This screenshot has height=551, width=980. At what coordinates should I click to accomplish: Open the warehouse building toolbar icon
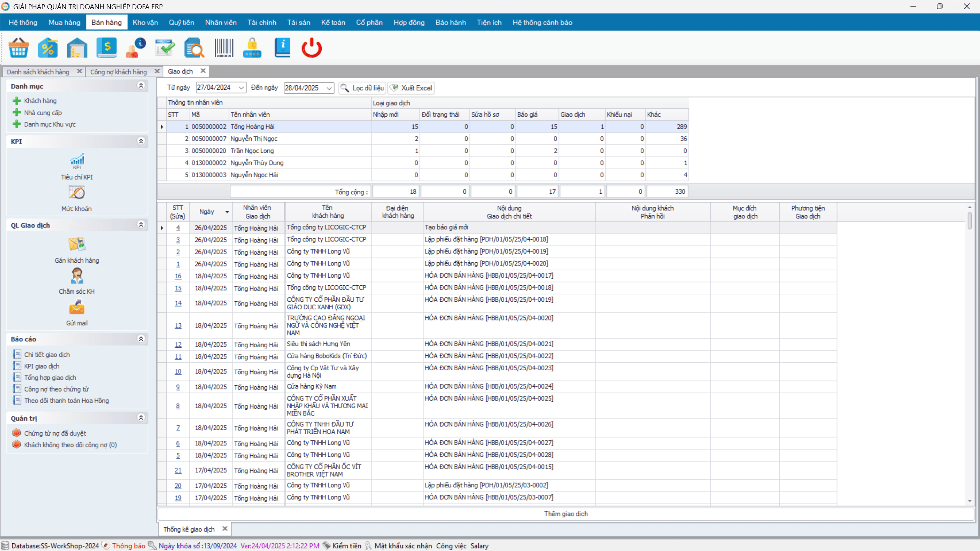point(77,48)
